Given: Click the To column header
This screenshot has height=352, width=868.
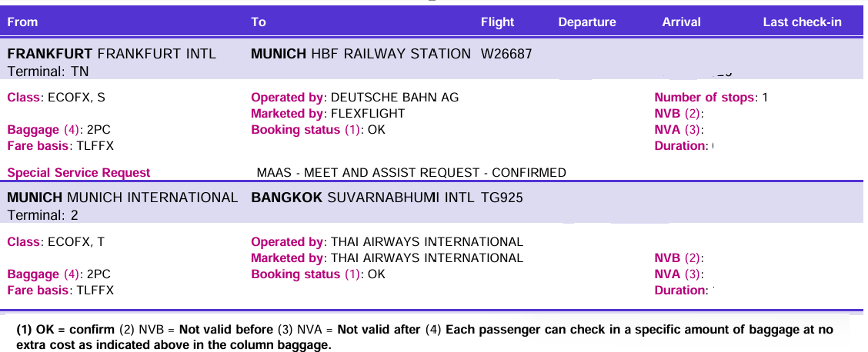Looking at the screenshot, I should [x=259, y=22].
